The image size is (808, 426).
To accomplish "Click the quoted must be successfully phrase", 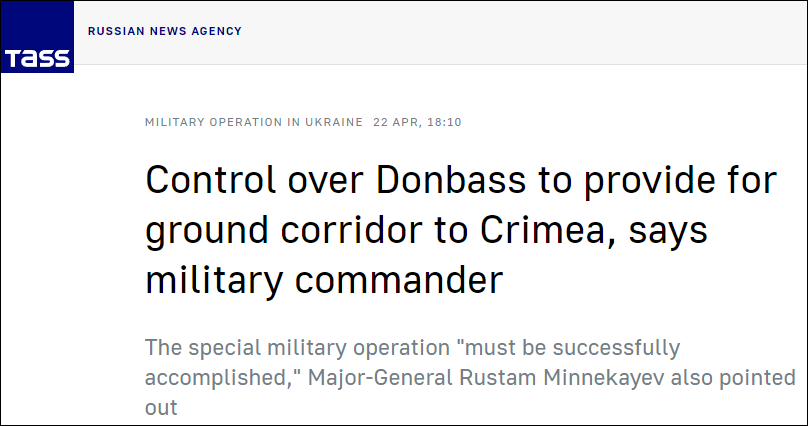I will coord(571,349).
